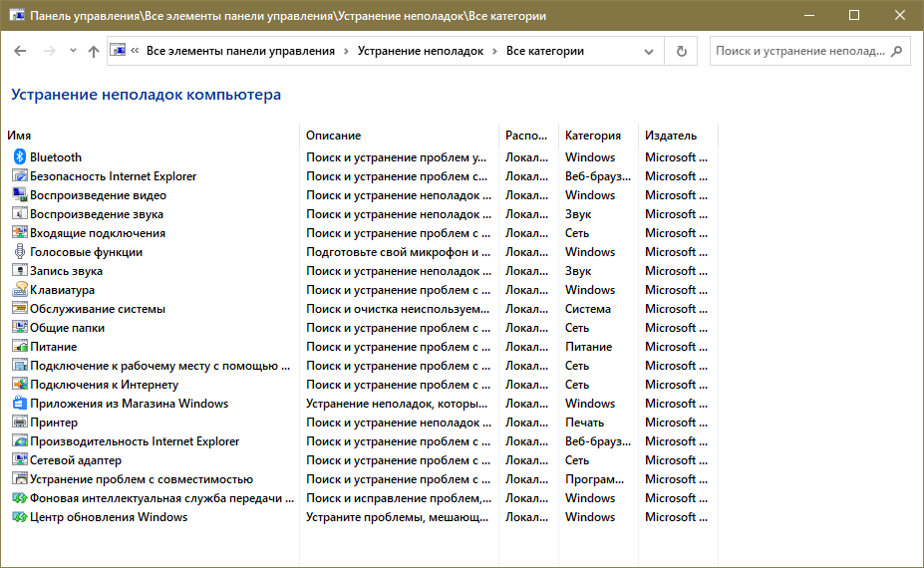Click the Центр обновления Windows icon
924x568 pixels.
click(19, 517)
